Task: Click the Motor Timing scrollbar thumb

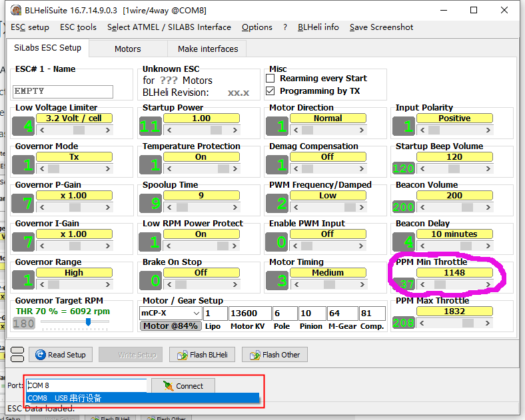Action: (330, 285)
